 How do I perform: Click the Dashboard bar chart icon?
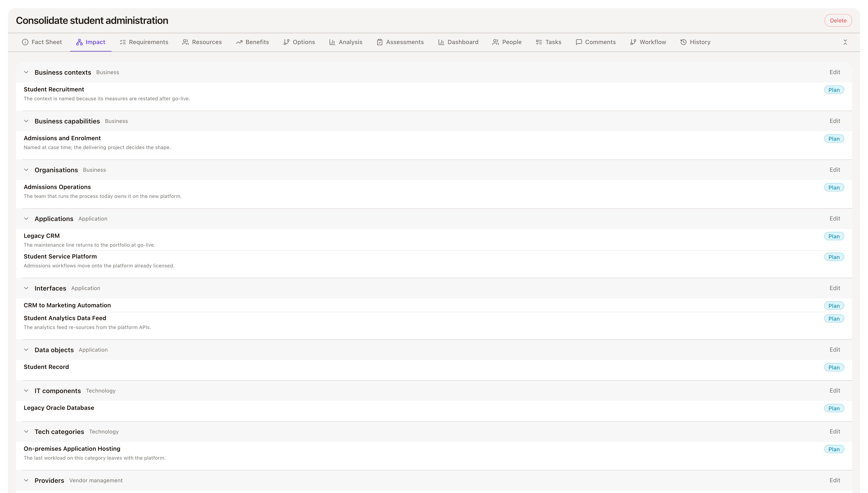[x=441, y=42]
